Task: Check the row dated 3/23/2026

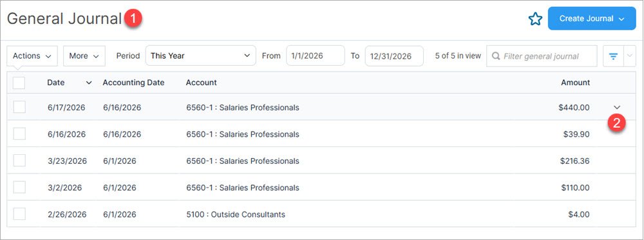Action: [x=19, y=161]
